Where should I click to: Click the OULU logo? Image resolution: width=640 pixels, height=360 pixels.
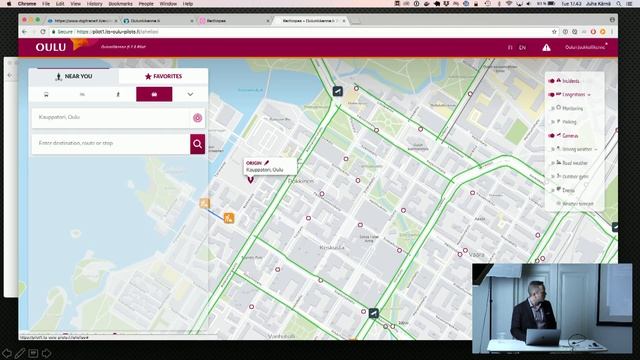tap(51, 47)
